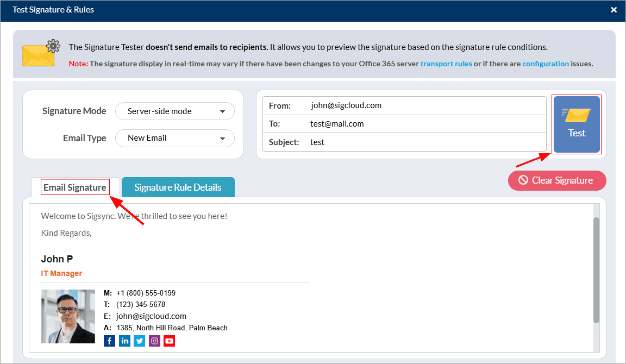Click the Instagram icon in signature

coord(154,341)
